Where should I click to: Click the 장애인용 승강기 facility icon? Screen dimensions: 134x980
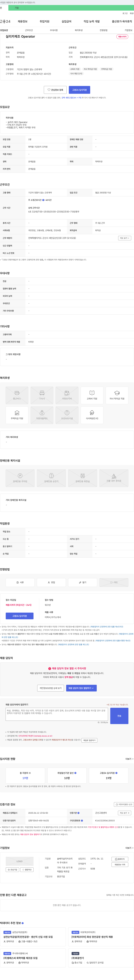(51, 478)
